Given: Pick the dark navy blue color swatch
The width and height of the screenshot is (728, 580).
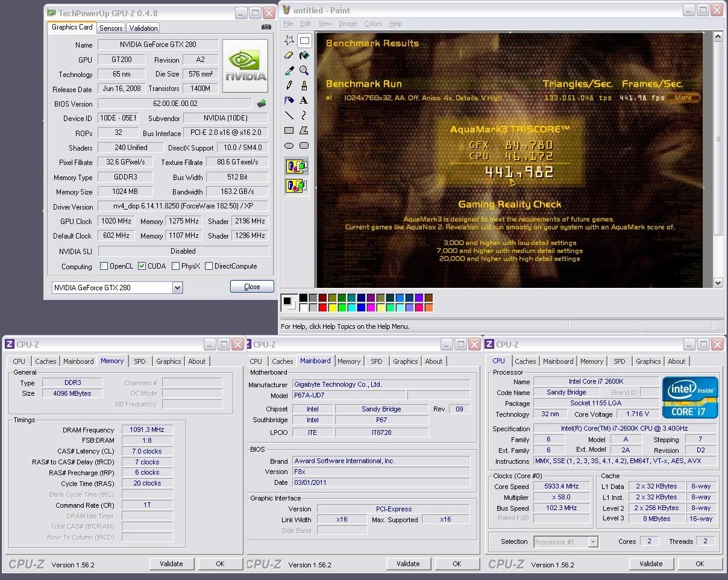Looking at the screenshot, I should pos(362,298).
